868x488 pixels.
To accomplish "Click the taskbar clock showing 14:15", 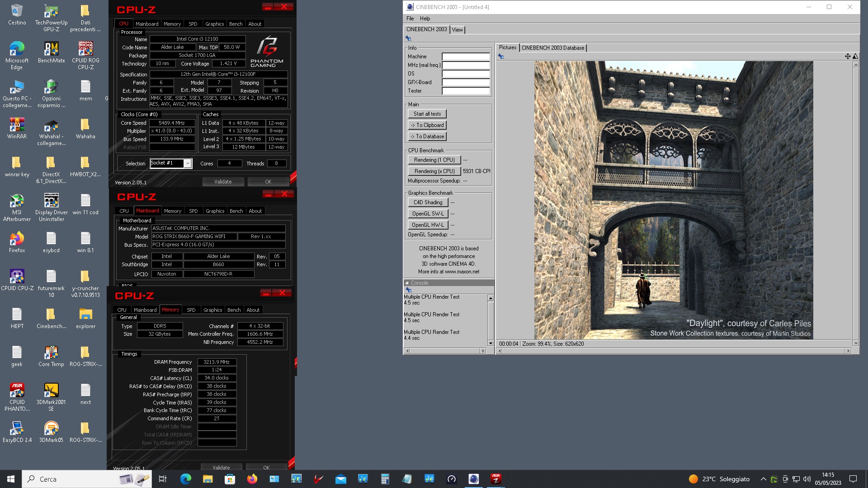I will tap(828, 479).
